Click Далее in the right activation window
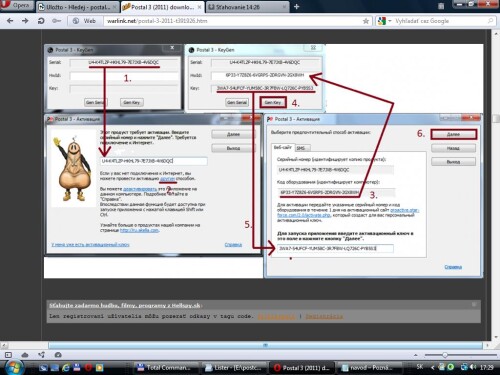Viewport: 500px width, 375px height. click(x=453, y=134)
